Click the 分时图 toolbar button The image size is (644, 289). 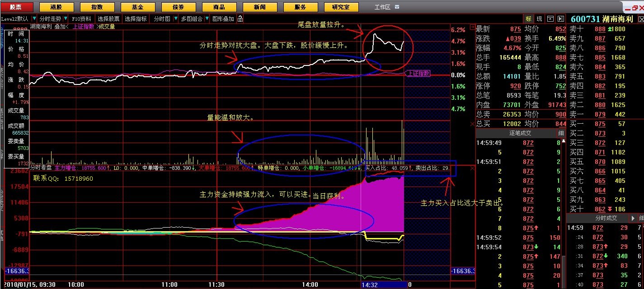(x=162, y=19)
